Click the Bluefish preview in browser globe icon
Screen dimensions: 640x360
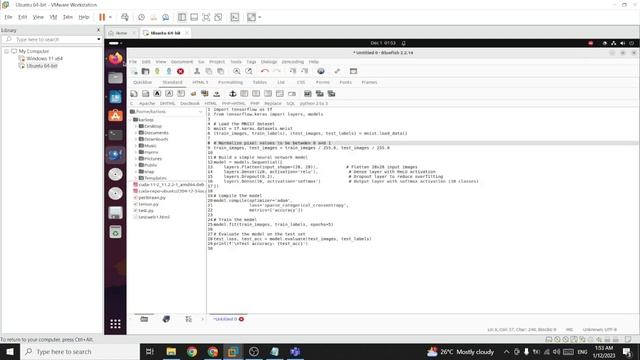tap(321, 71)
